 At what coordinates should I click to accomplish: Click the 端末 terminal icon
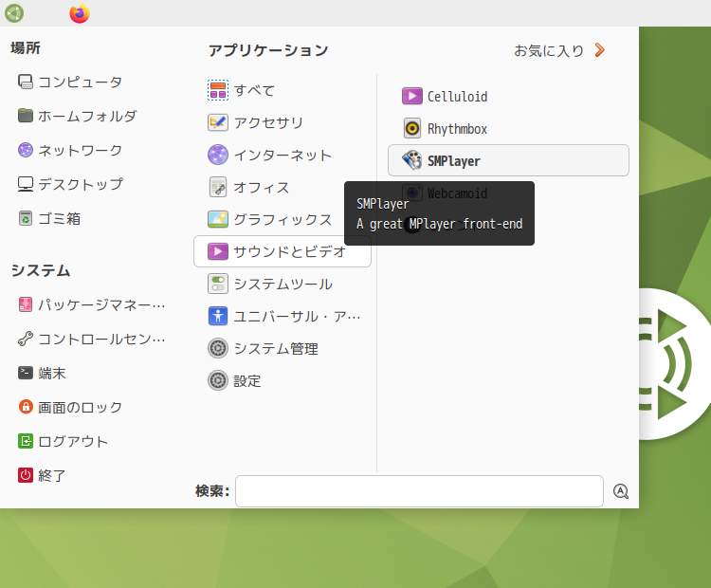[x=26, y=373]
